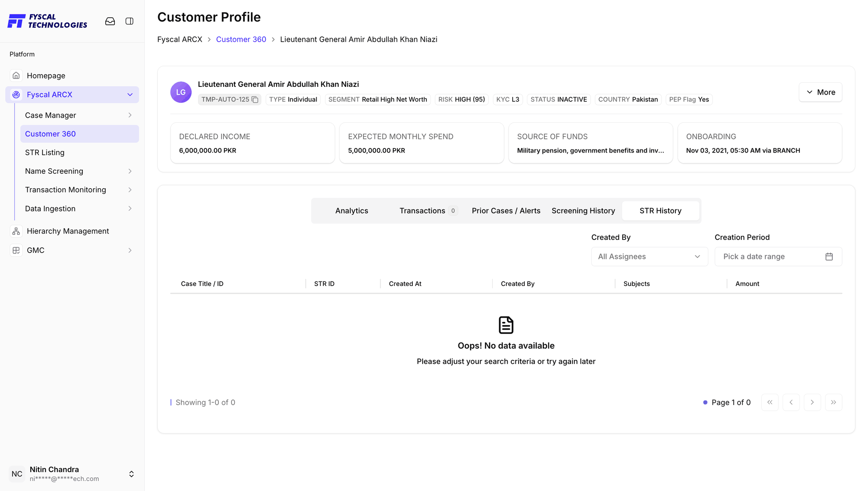Open the More dropdown button

[x=821, y=92]
